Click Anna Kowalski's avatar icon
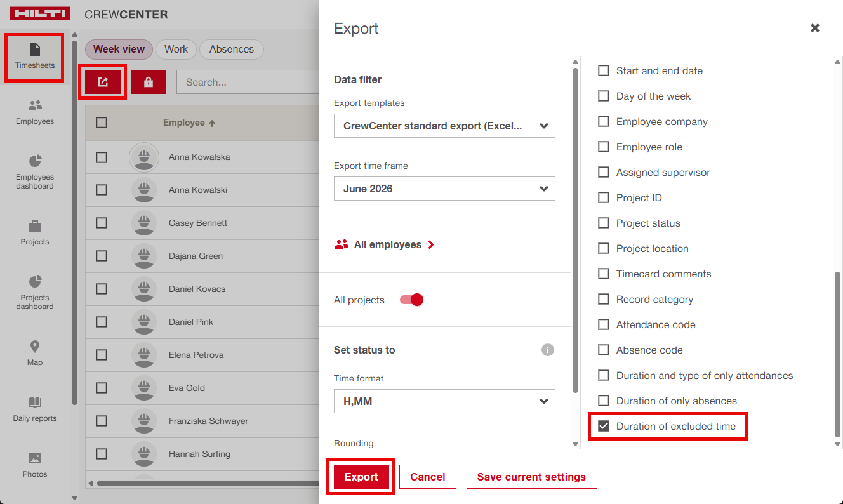Image resolution: width=843 pixels, height=504 pixels. click(x=144, y=190)
